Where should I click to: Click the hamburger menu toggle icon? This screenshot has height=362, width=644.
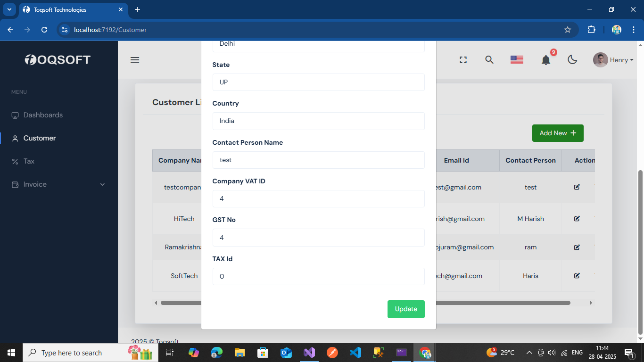135,60
